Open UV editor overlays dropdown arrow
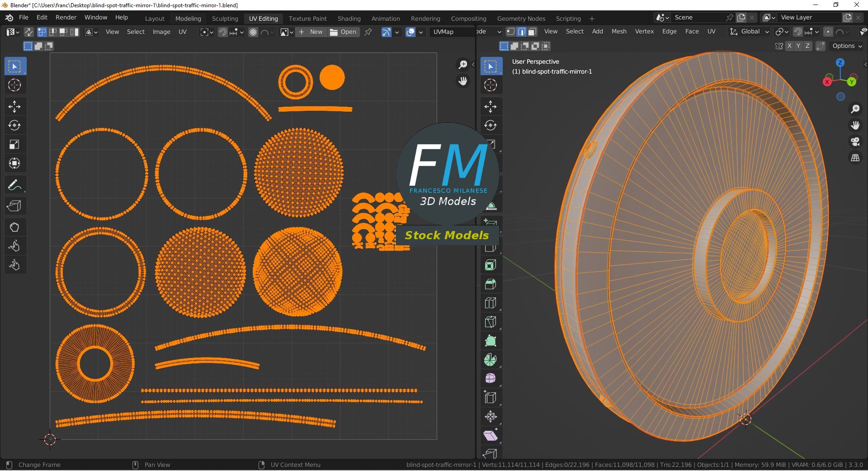This screenshot has width=868, height=471. click(x=421, y=32)
